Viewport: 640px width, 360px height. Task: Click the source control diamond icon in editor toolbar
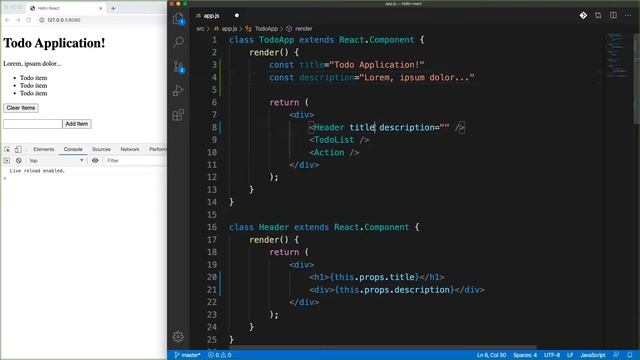click(x=583, y=16)
